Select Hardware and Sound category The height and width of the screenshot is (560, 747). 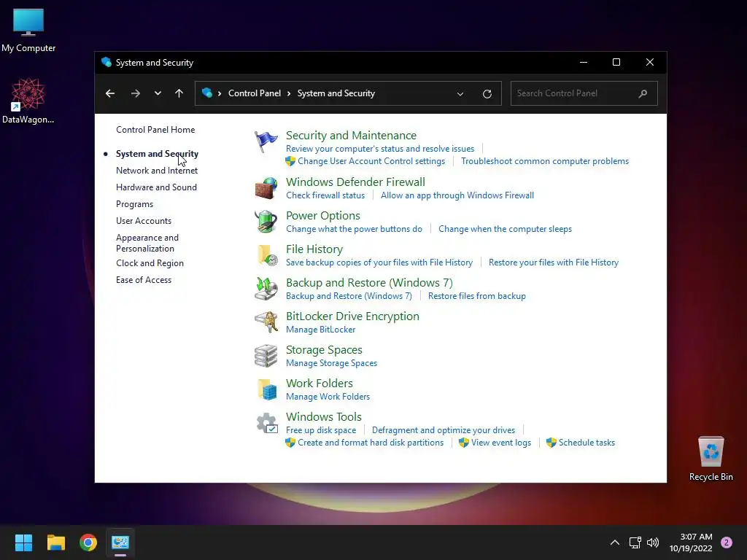click(156, 187)
